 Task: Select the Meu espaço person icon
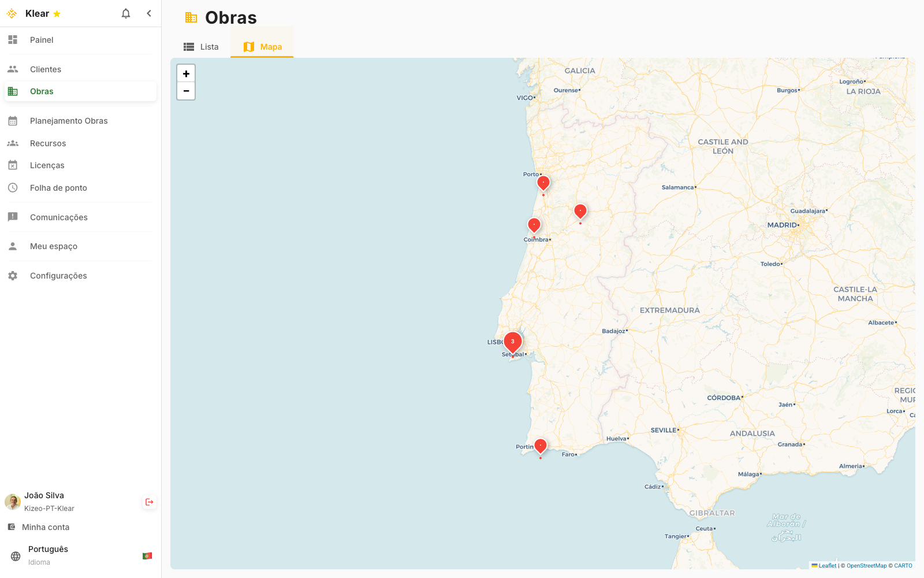(x=13, y=246)
